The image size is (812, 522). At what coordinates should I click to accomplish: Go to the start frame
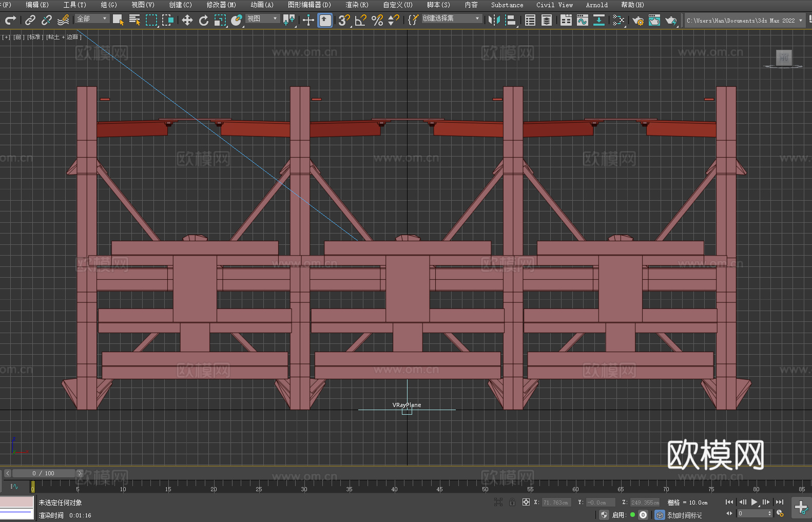click(x=729, y=502)
